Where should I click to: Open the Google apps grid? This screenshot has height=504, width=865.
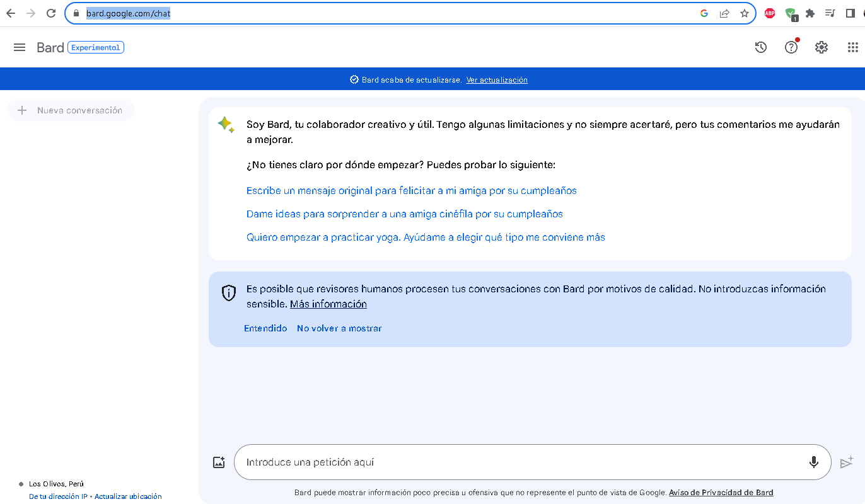[852, 47]
